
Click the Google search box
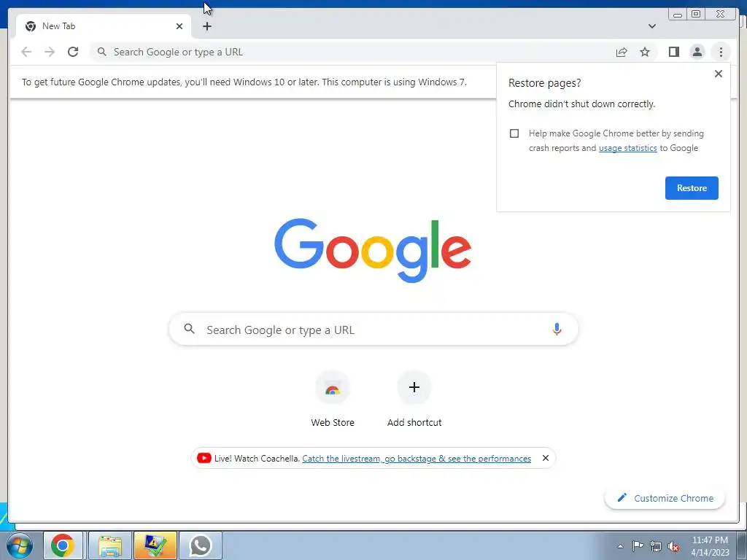(x=373, y=330)
